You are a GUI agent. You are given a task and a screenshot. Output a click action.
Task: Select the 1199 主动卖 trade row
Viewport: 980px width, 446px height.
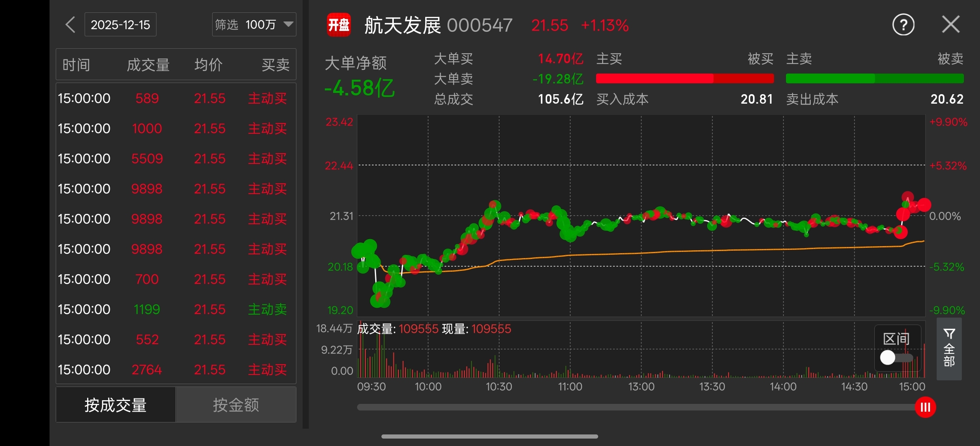point(176,309)
